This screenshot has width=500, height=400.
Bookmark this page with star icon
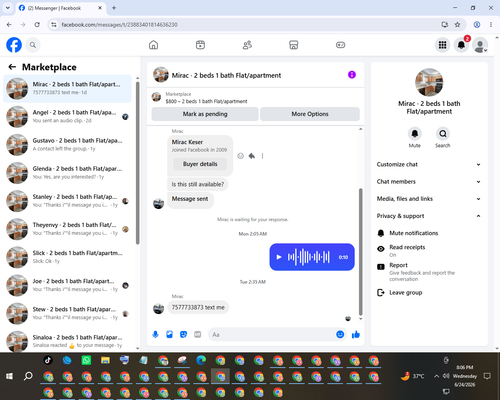pos(457,25)
